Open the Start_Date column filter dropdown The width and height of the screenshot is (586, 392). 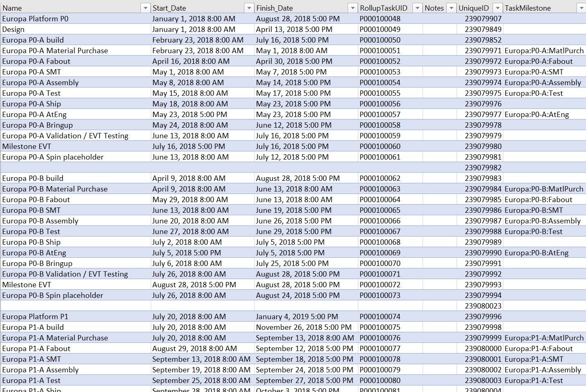coord(249,8)
